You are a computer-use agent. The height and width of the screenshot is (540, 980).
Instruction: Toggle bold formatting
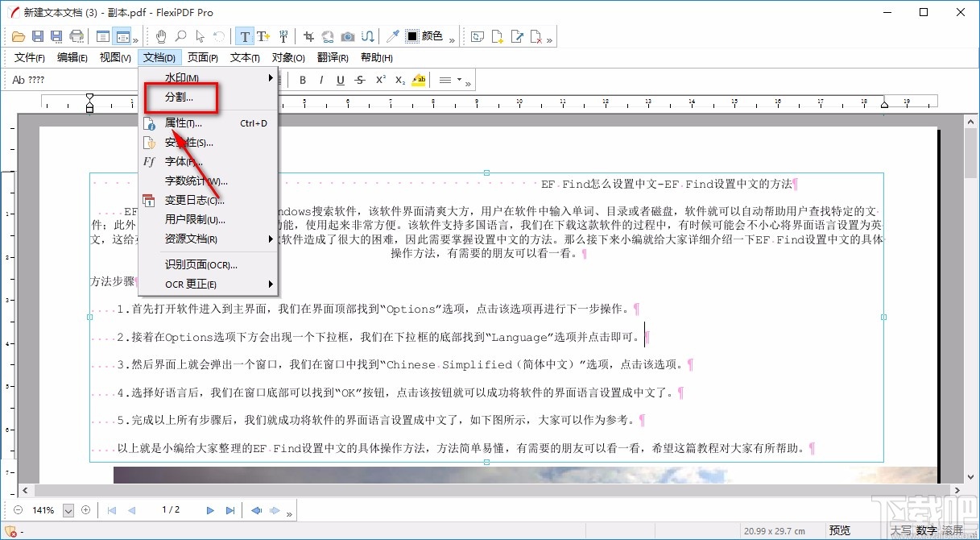(x=303, y=80)
